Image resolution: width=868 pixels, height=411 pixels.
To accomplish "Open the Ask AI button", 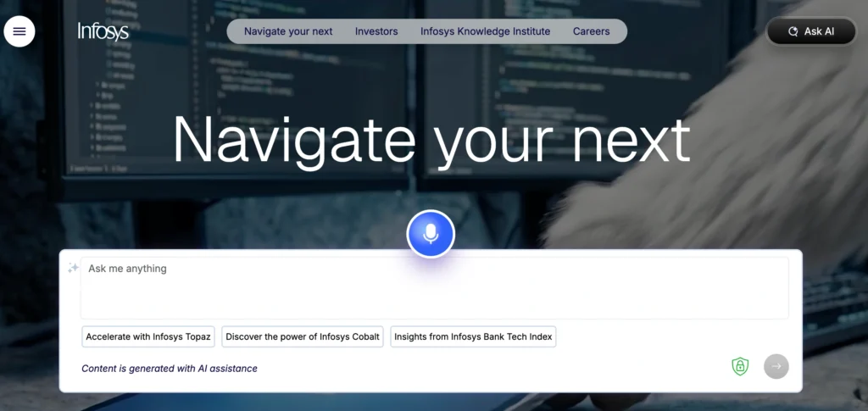I will point(811,31).
